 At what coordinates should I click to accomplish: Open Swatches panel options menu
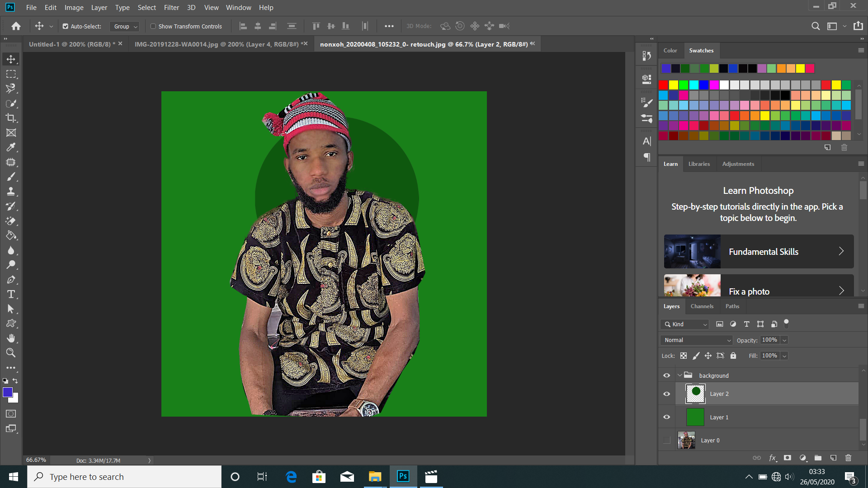click(x=861, y=50)
